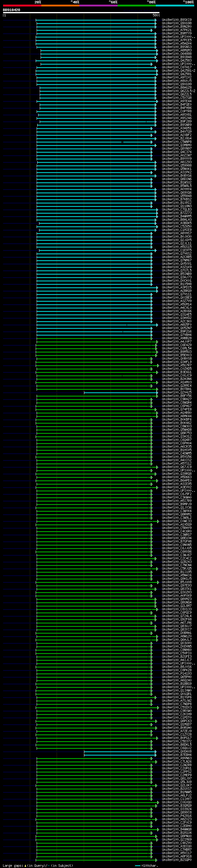Screen dimensions: 197x868
Task: Select hit label UniRef100_Q1JY36
Action: [176, 507]
